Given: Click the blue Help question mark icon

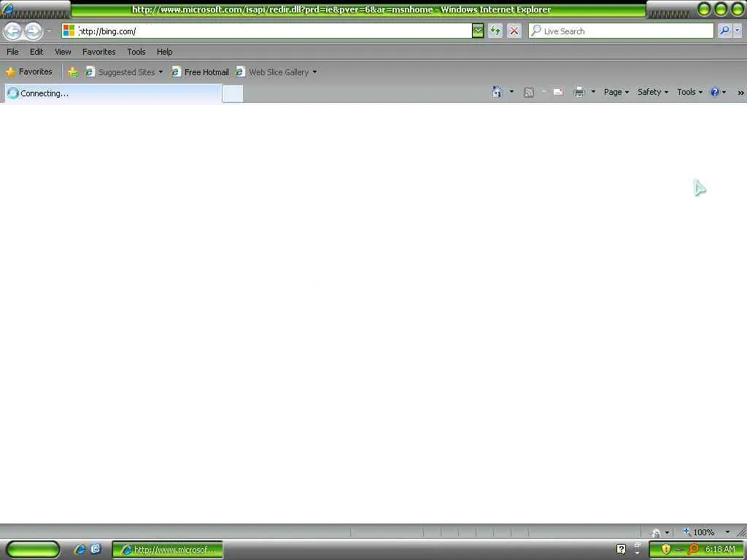Looking at the screenshot, I should click(x=715, y=92).
